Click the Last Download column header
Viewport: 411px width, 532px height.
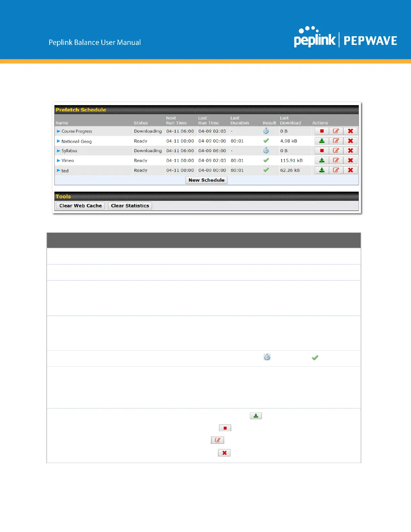(x=290, y=121)
